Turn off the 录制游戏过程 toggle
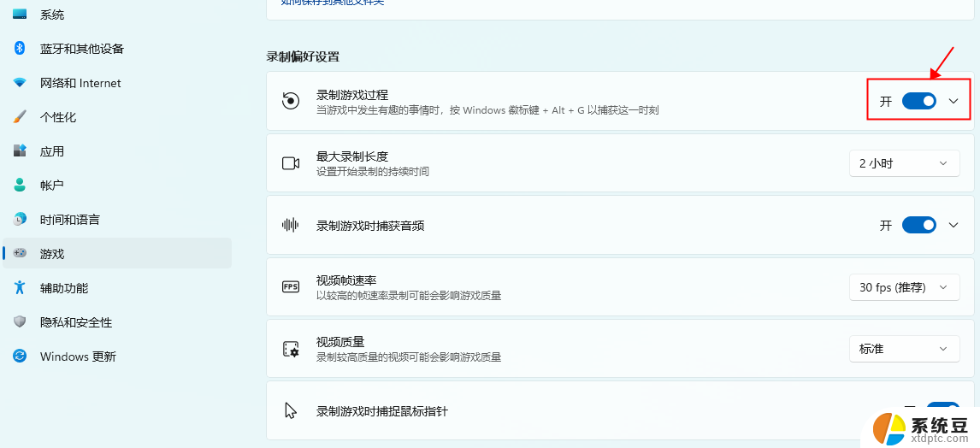 [918, 101]
